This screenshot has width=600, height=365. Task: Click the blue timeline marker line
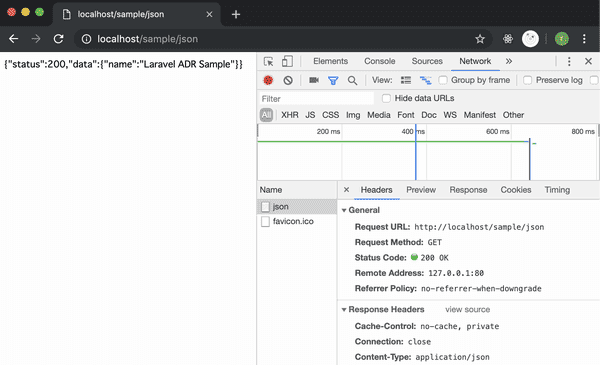[x=416, y=152]
